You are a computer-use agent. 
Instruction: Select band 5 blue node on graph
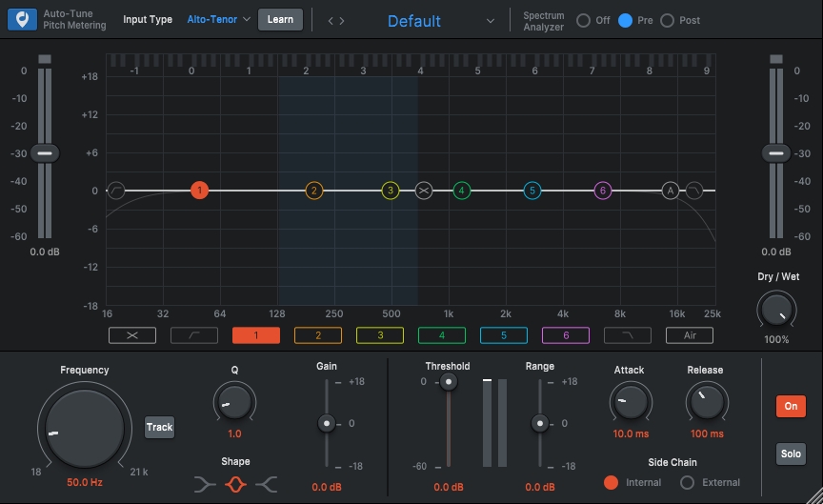[x=532, y=190]
